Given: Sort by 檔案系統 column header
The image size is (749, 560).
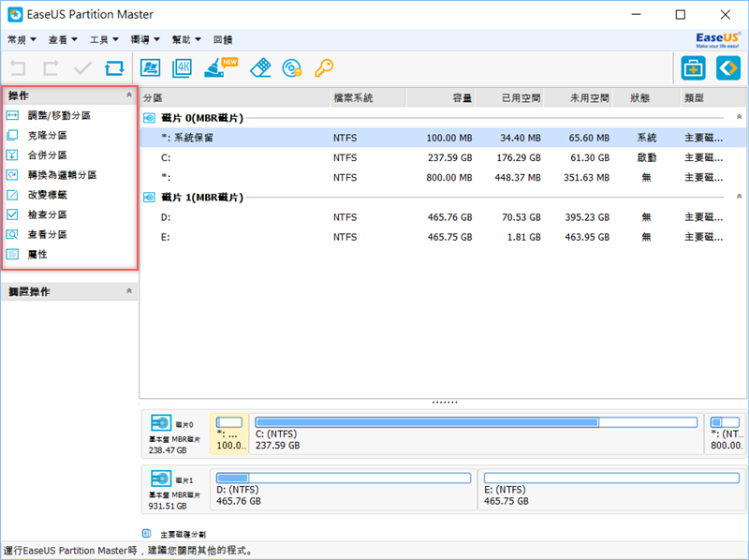Looking at the screenshot, I should (x=368, y=98).
